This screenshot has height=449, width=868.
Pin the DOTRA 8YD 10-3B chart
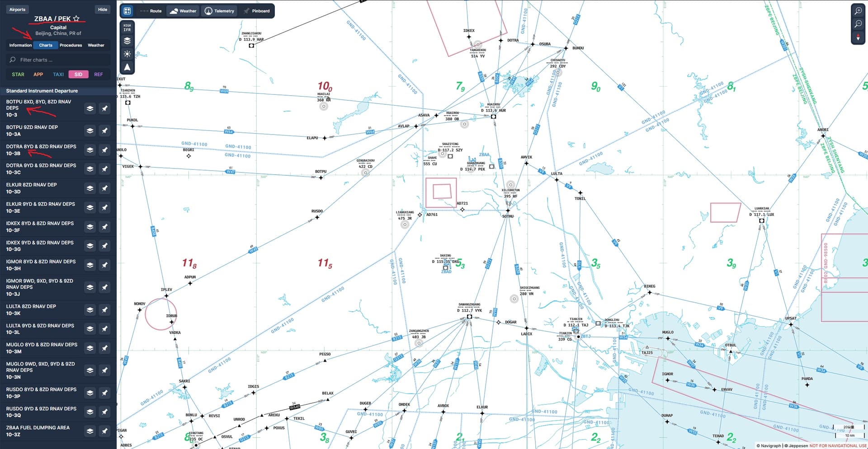coord(104,150)
